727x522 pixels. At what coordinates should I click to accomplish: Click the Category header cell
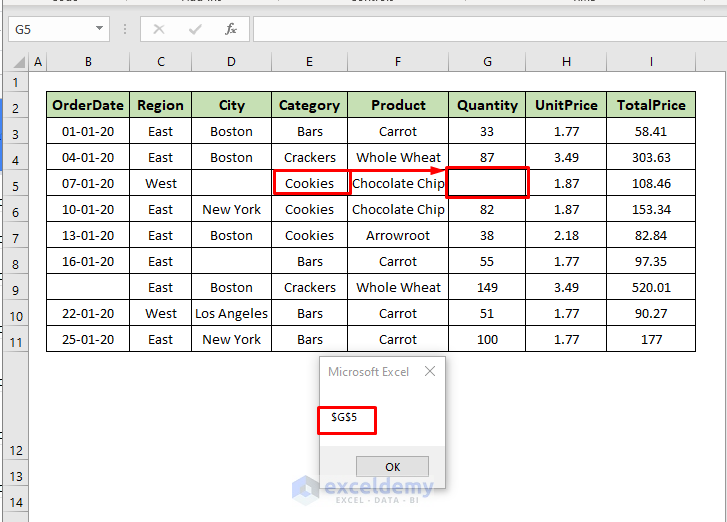click(309, 105)
